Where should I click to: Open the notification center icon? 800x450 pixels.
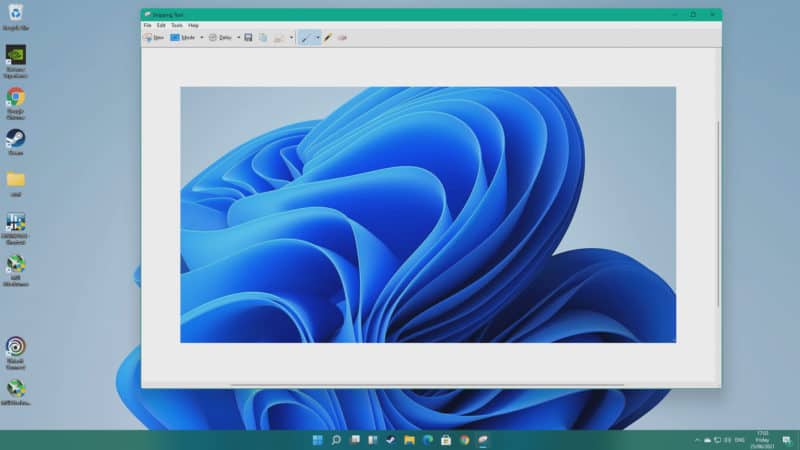pyautogui.click(x=787, y=440)
